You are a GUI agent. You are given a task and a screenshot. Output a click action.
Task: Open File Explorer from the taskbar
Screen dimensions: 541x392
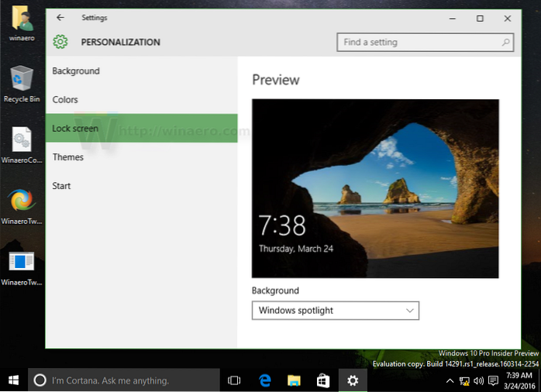(x=294, y=380)
